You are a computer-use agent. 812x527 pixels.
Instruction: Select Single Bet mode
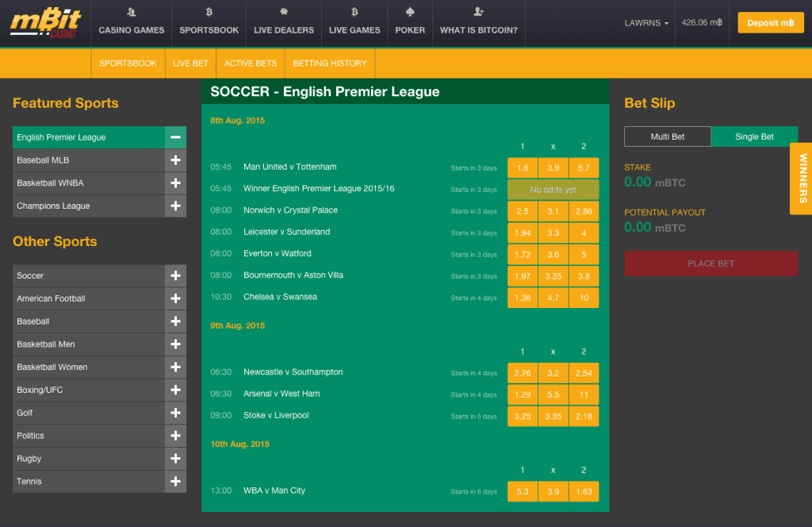pyautogui.click(x=754, y=137)
